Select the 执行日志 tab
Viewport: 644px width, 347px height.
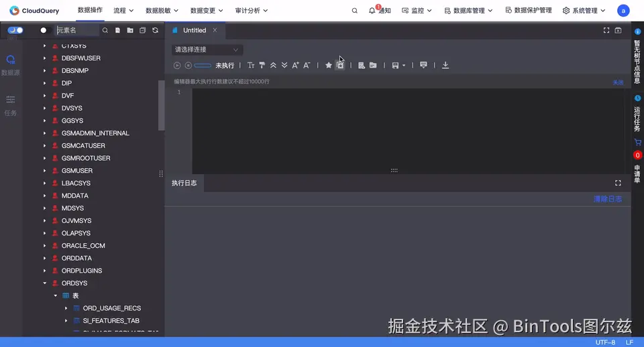184,183
